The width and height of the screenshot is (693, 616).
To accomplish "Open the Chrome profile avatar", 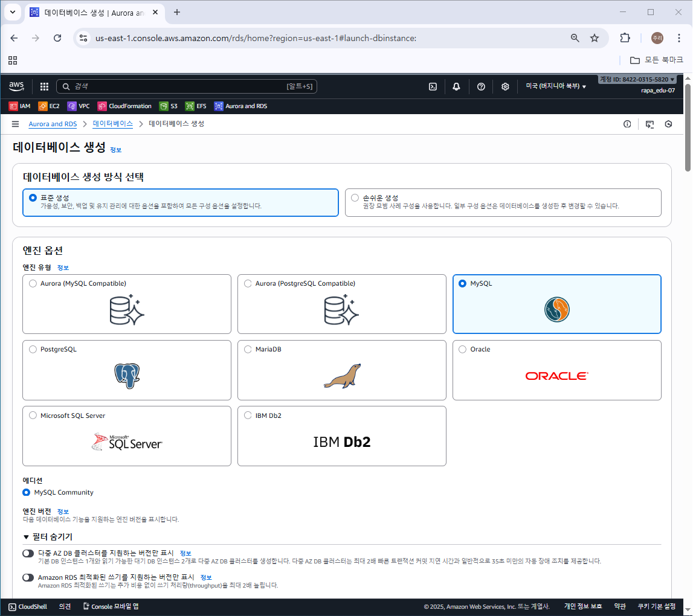I will pyautogui.click(x=657, y=38).
